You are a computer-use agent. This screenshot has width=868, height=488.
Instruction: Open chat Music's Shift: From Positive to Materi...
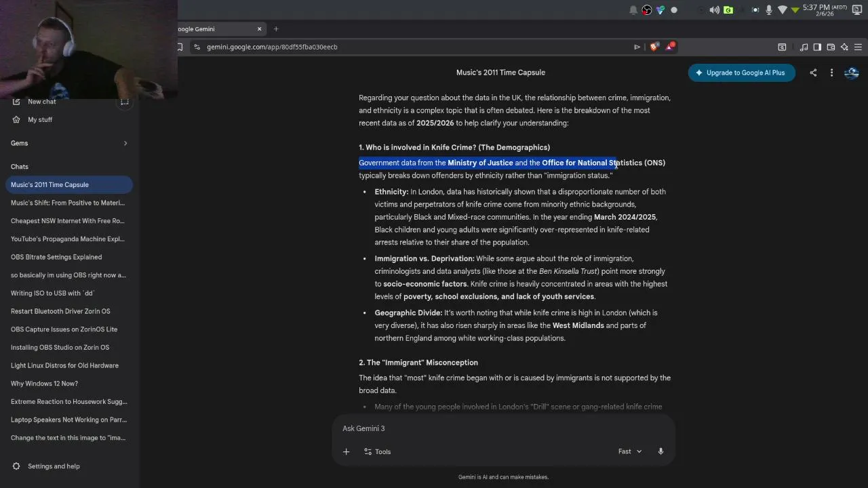pyautogui.click(x=68, y=203)
